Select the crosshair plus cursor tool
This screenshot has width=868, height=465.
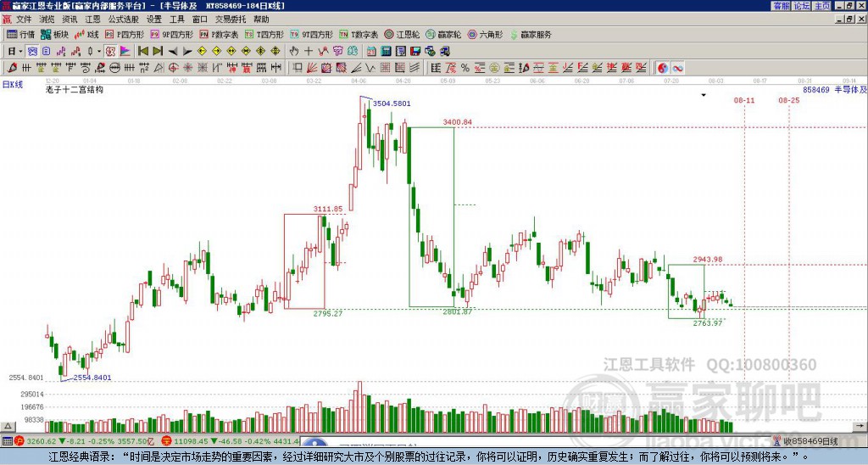click(x=309, y=52)
